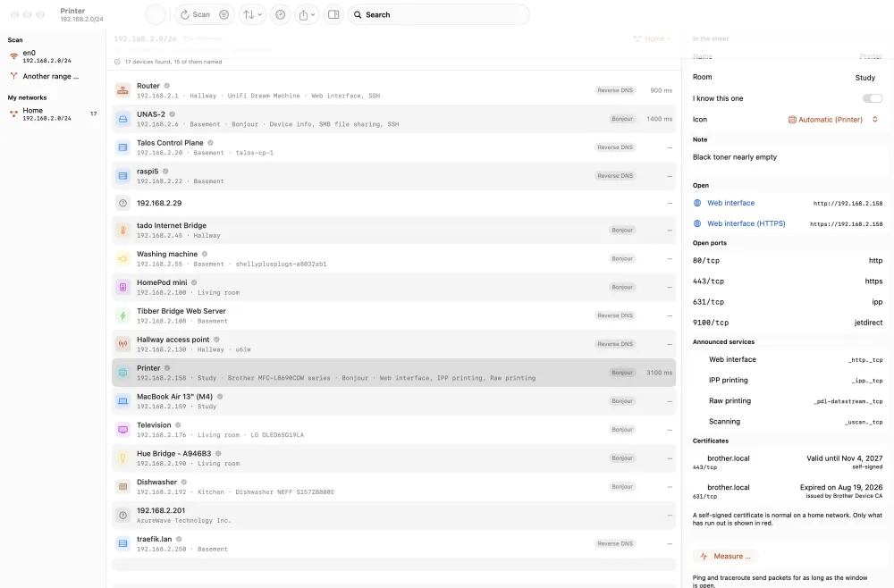Click the 900 ms latency on Router row
The width and height of the screenshot is (894, 588).
click(661, 90)
